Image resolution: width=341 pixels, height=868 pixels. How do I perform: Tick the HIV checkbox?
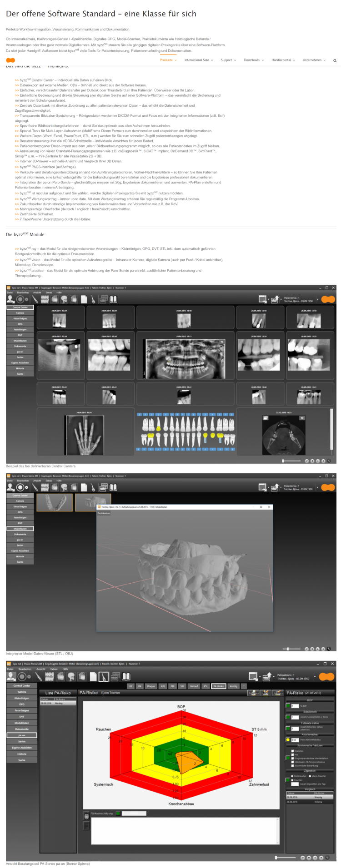(x=292, y=754)
